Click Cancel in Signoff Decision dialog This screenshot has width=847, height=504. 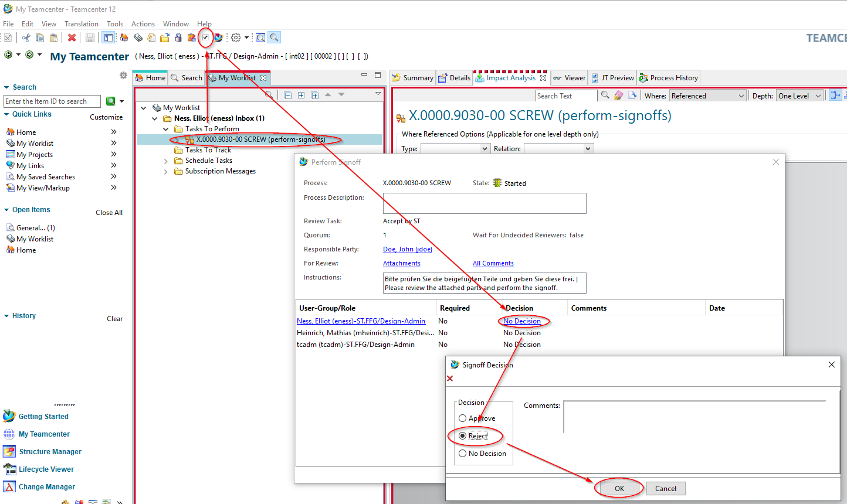pos(666,488)
